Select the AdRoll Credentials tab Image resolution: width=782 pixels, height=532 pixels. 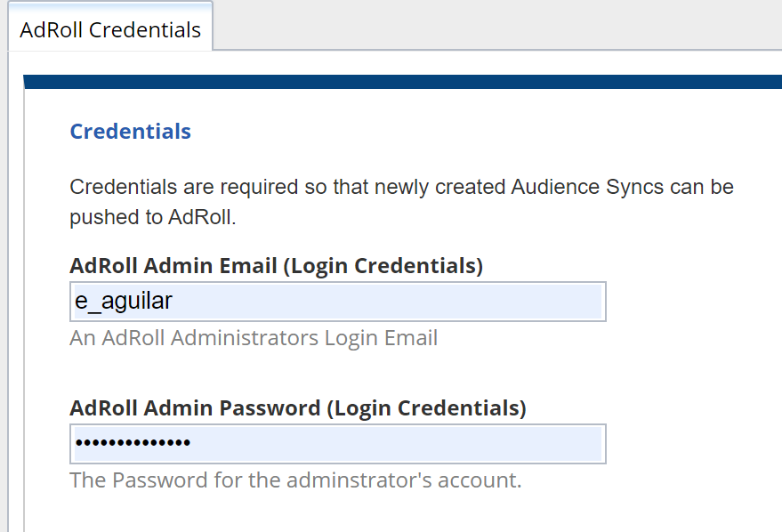pyautogui.click(x=110, y=30)
